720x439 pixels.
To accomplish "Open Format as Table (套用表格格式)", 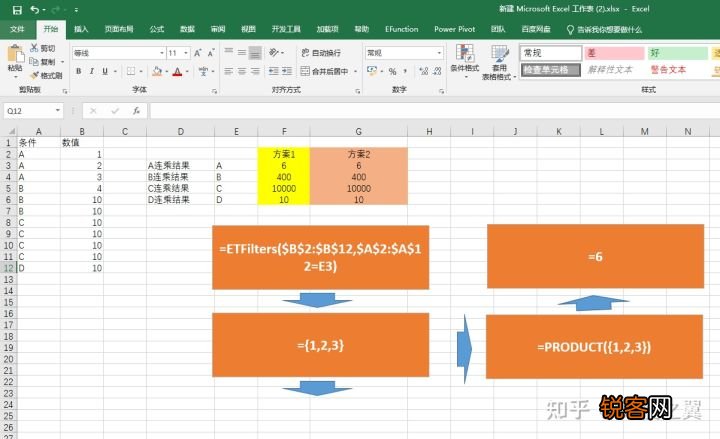I will pyautogui.click(x=499, y=62).
